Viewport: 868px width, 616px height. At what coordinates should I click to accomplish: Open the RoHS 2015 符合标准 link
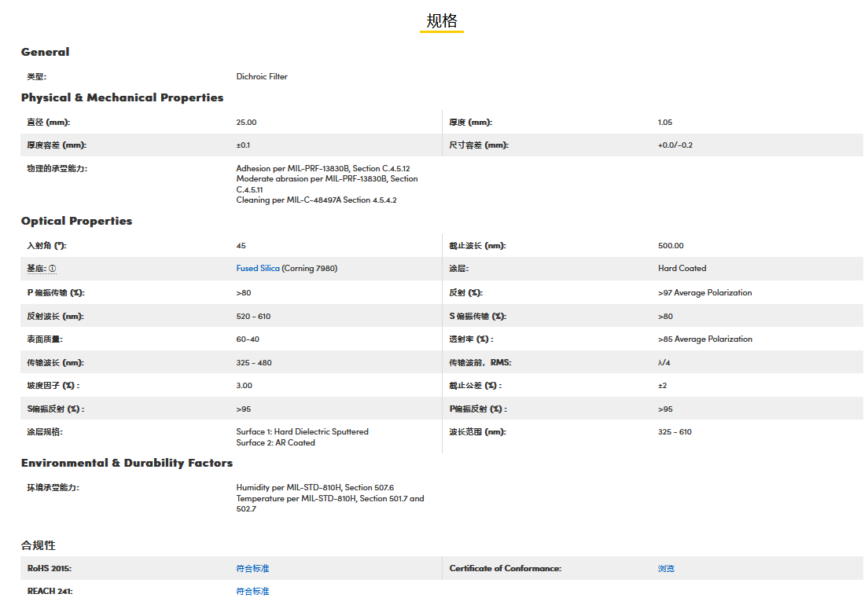coord(252,569)
